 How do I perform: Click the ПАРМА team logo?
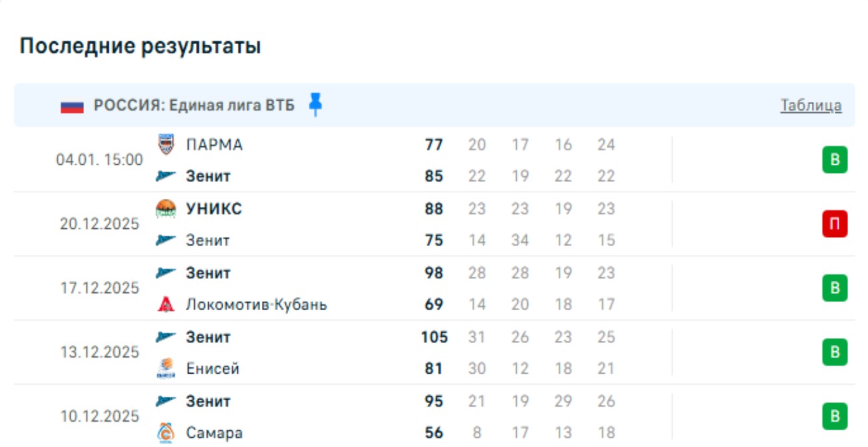pos(165,144)
